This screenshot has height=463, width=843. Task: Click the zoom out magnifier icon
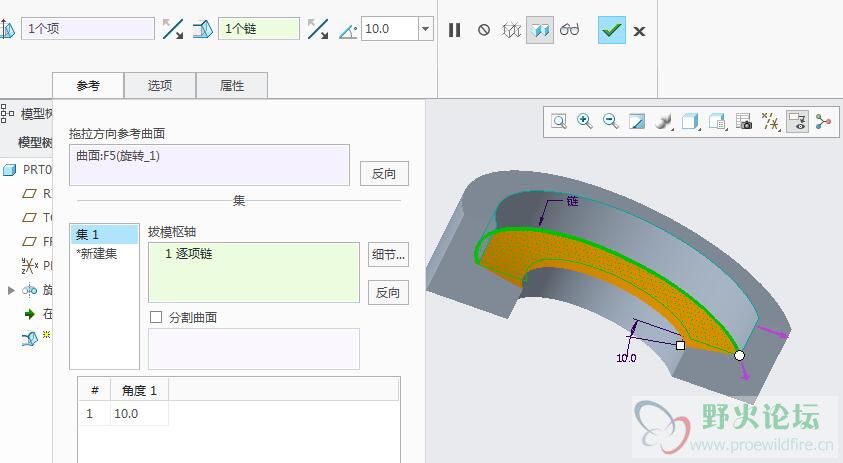coord(611,122)
